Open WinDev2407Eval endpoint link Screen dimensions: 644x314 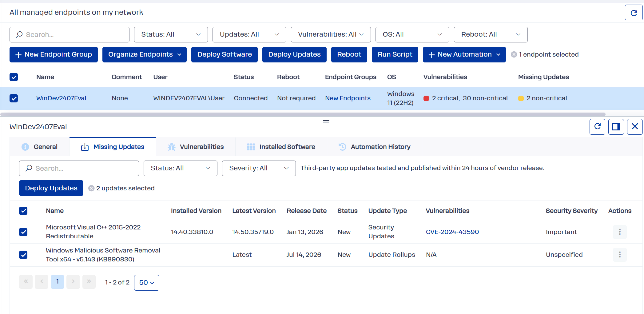coord(61,98)
